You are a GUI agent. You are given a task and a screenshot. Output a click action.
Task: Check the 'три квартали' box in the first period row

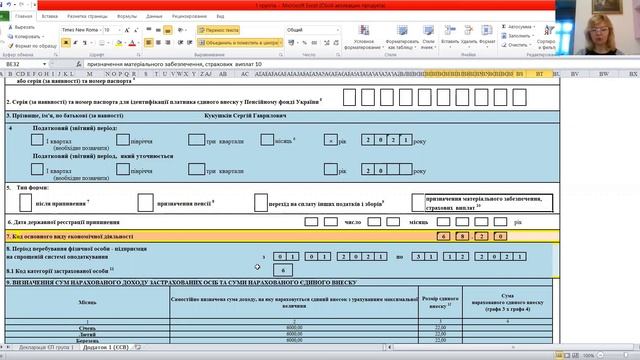click(x=196, y=140)
